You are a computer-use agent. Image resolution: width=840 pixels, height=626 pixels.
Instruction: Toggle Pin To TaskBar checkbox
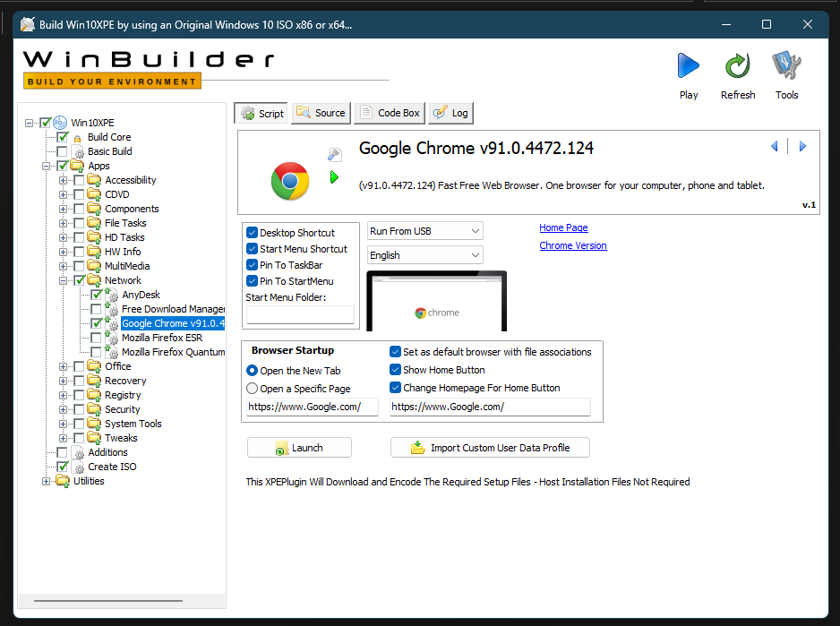click(x=252, y=265)
